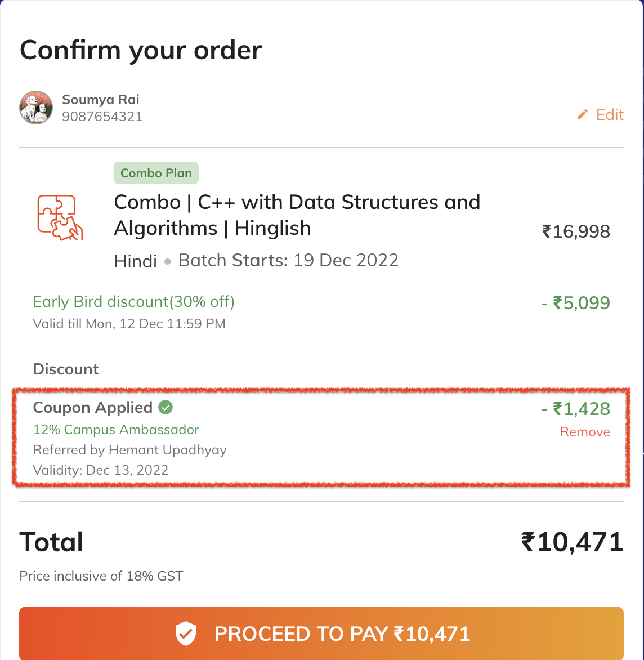
Task: Click the phone number 9087654321
Action: click(x=102, y=117)
